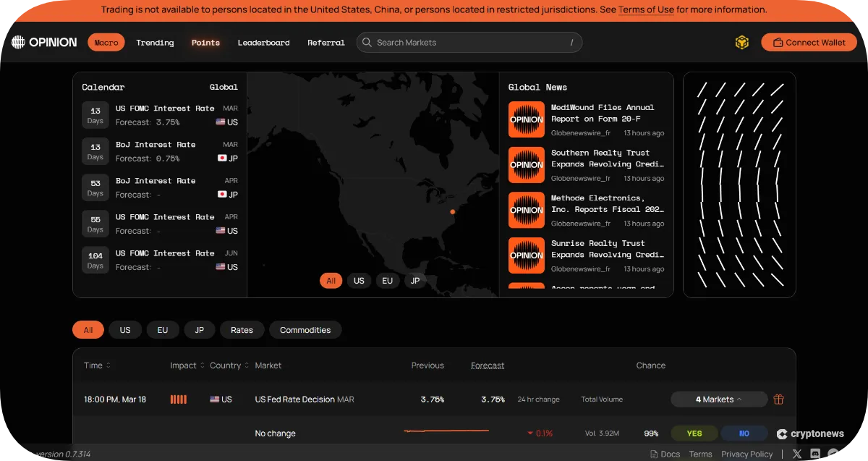
Task: Click the animated lines graphic panel
Action: (x=739, y=185)
